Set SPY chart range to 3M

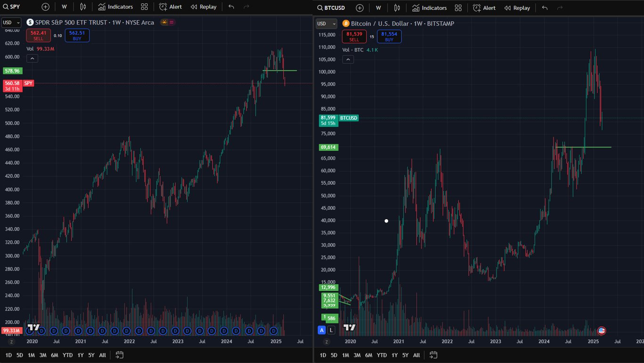(x=43, y=355)
